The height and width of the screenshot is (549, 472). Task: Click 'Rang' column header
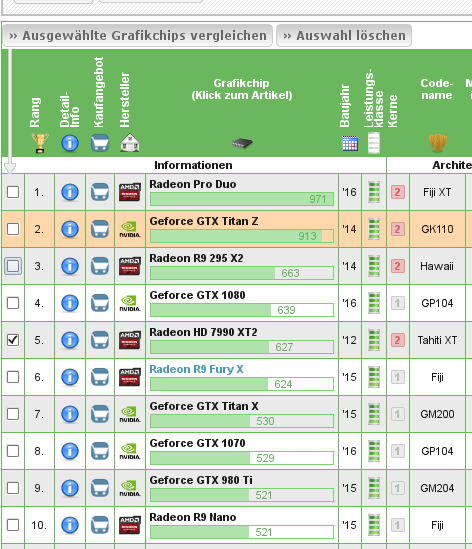click(35, 112)
